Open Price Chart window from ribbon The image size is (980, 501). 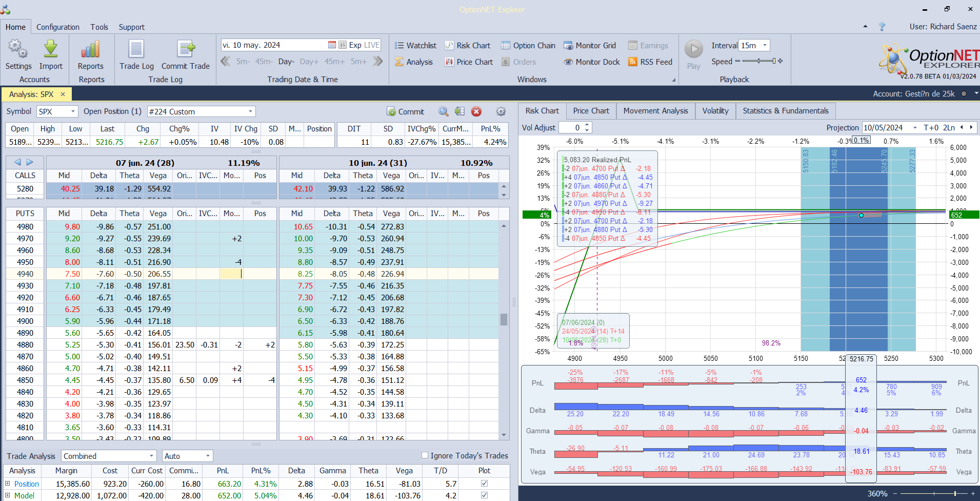click(469, 62)
